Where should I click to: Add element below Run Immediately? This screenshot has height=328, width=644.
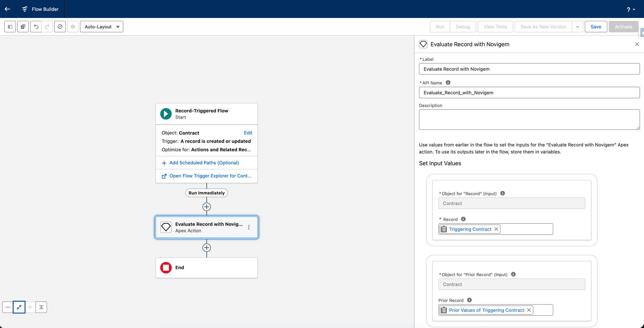(x=207, y=207)
